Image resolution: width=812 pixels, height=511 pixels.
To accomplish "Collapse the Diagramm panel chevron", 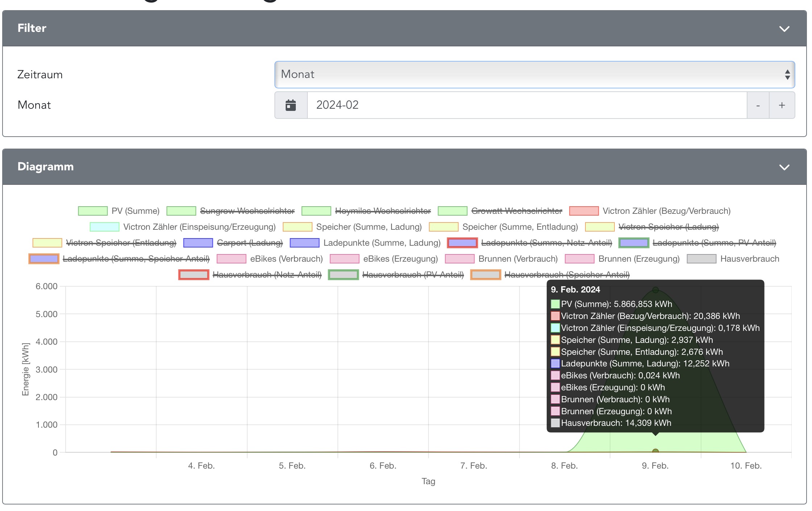I will point(784,167).
